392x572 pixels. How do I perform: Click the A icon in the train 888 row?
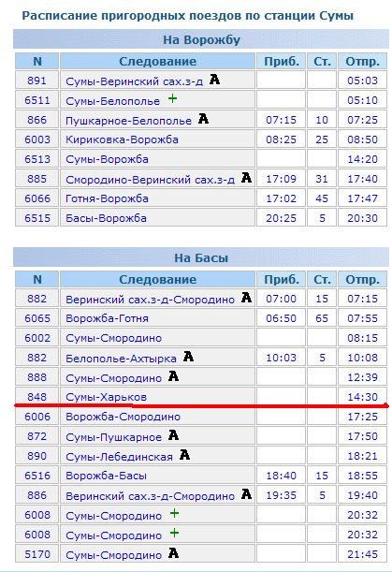pyautogui.click(x=173, y=375)
